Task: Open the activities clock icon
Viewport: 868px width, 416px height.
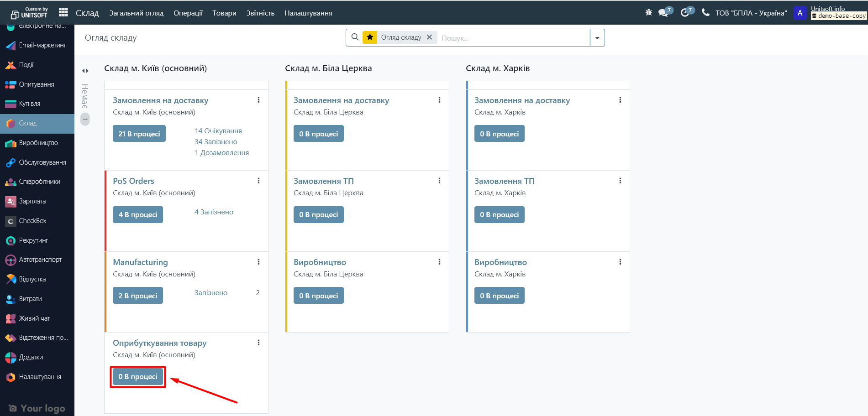Action: 685,13
